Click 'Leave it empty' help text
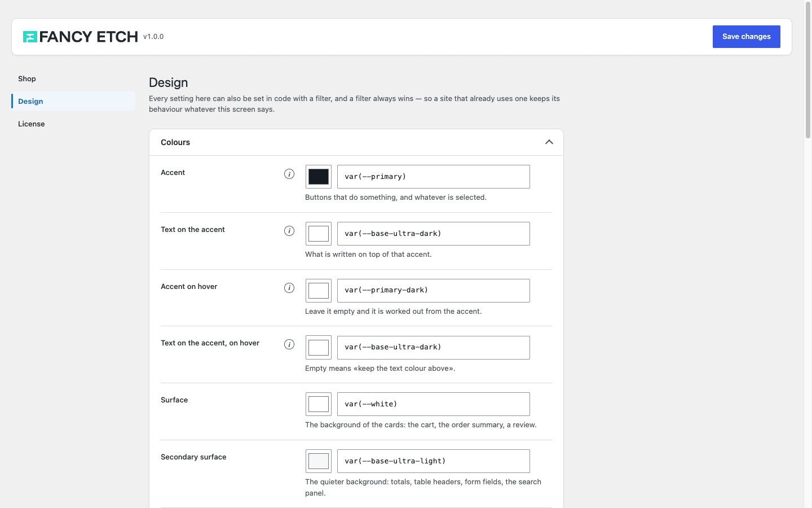812x508 pixels. 394,312
